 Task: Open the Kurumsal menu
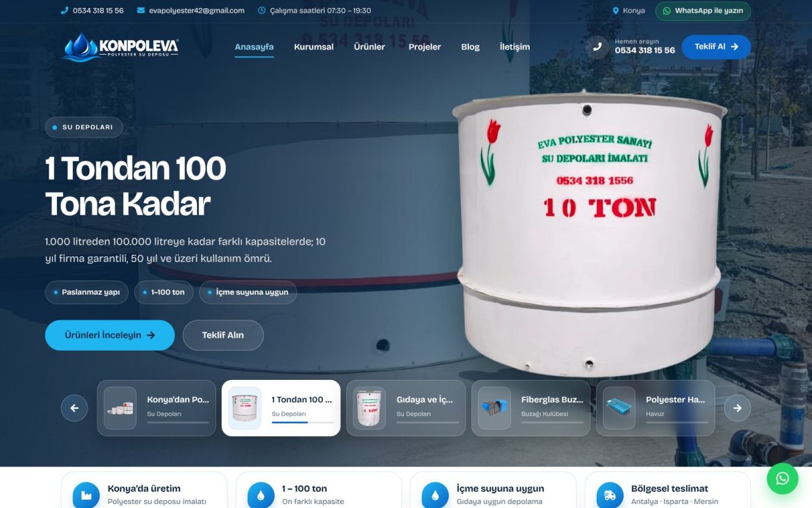pyautogui.click(x=314, y=47)
